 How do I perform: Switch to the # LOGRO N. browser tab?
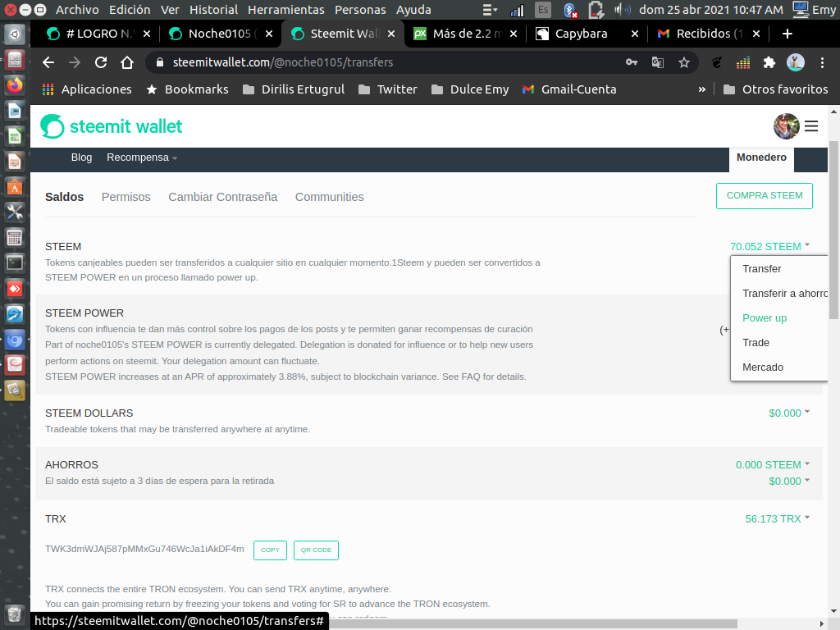pos(98,34)
